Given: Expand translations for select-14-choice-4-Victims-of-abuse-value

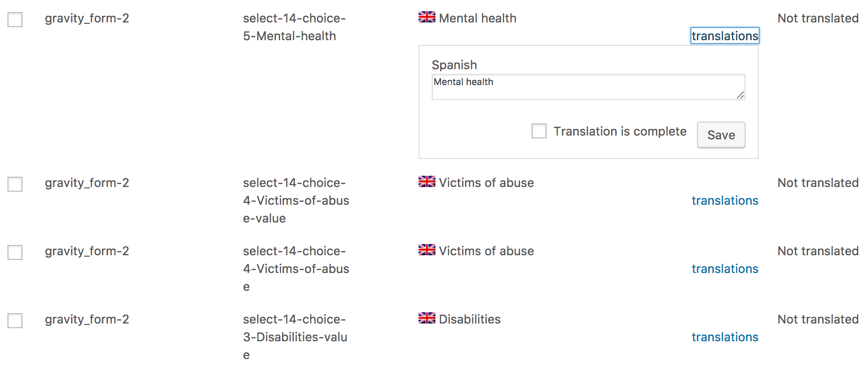Looking at the screenshot, I should (725, 201).
